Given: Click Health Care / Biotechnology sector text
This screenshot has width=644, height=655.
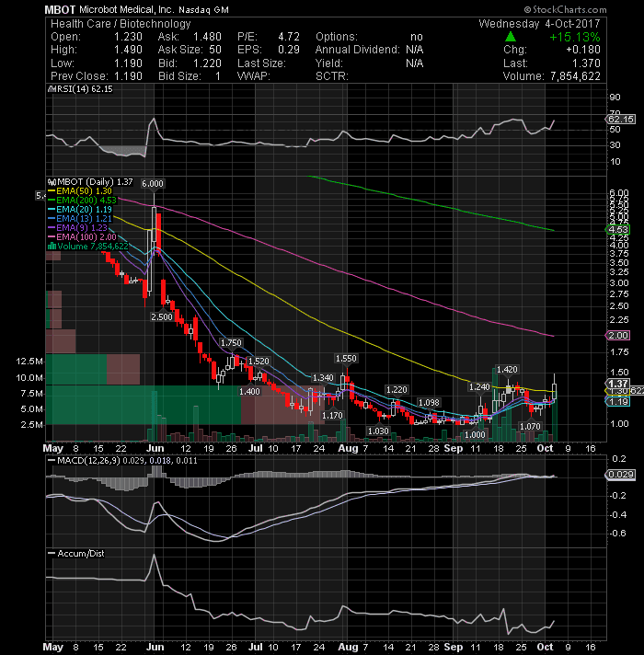Looking at the screenshot, I should (121, 24).
